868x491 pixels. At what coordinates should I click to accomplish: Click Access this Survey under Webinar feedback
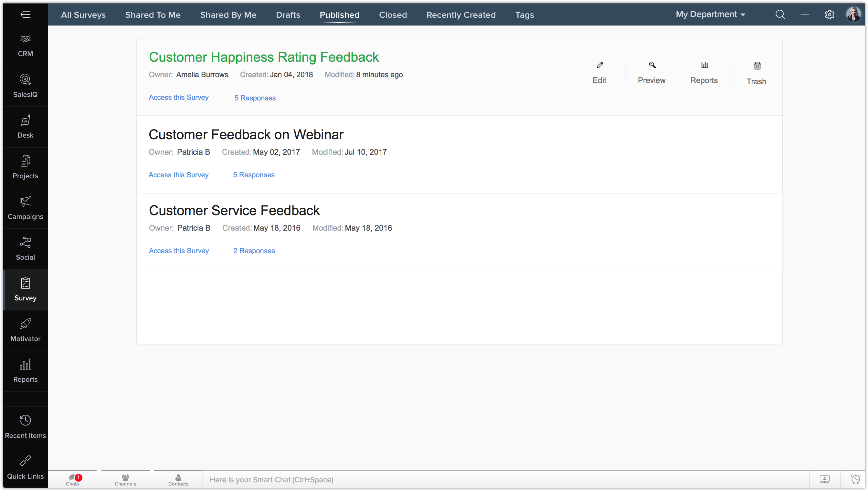178,175
